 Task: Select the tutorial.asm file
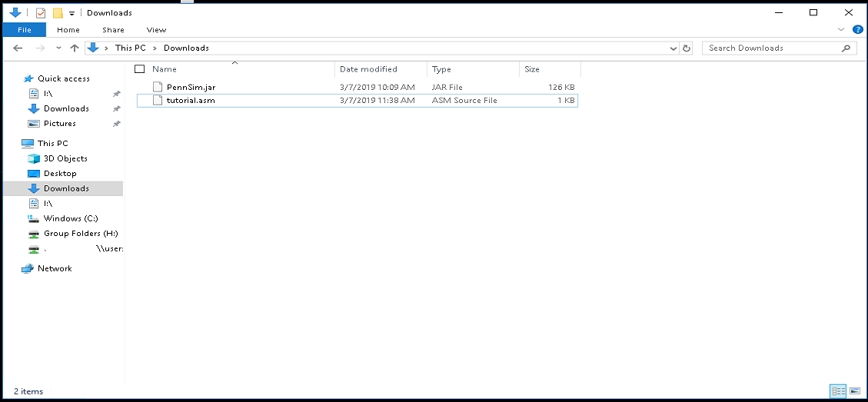(191, 101)
